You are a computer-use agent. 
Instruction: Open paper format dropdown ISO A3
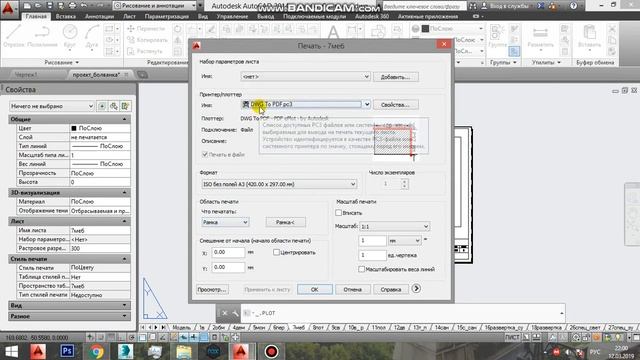279,184
